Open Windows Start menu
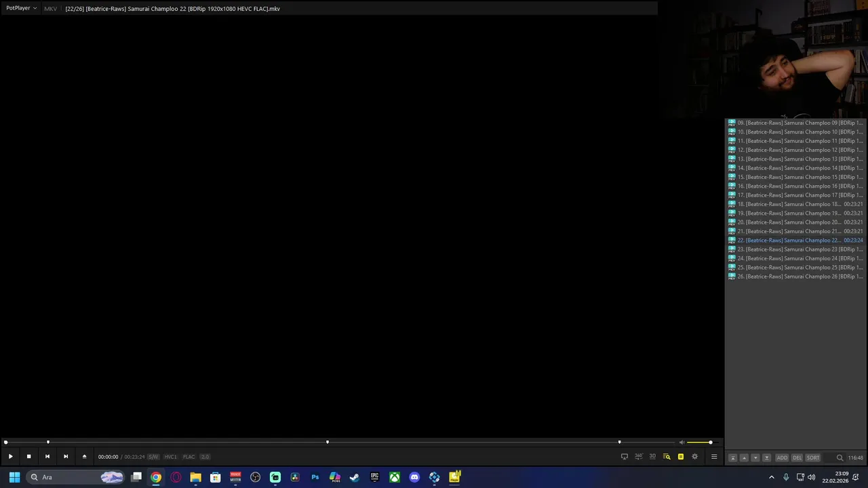The height and width of the screenshot is (488, 868). (x=14, y=477)
